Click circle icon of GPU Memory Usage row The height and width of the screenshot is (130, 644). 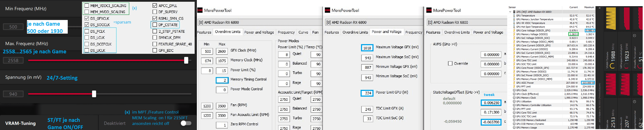click(514, 128)
